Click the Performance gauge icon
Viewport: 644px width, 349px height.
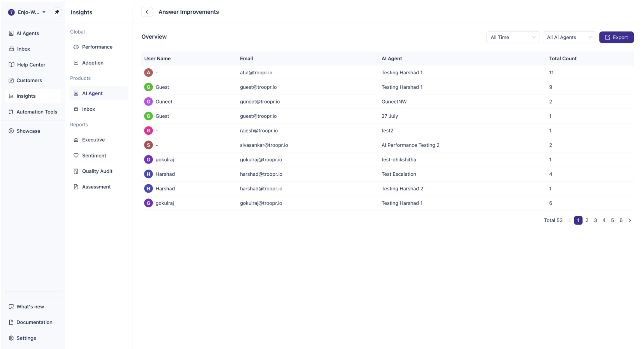[76, 47]
